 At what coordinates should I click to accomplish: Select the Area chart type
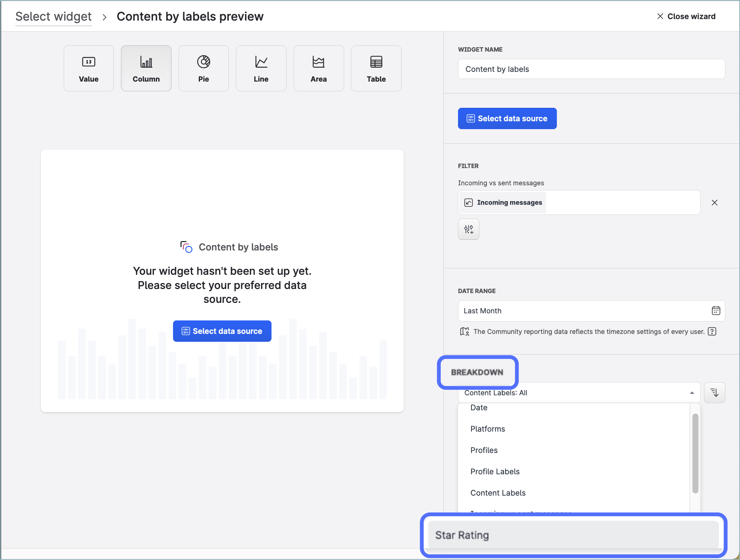pos(318,69)
